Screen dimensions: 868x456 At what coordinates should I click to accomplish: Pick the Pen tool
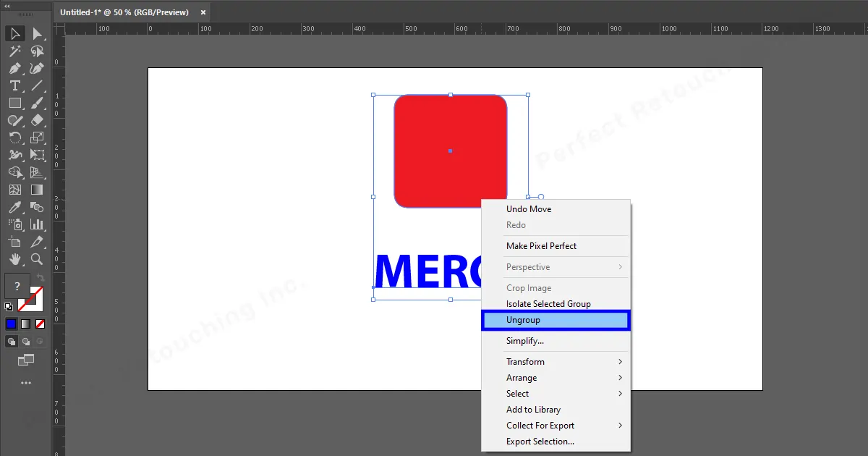pyautogui.click(x=15, y=68)
